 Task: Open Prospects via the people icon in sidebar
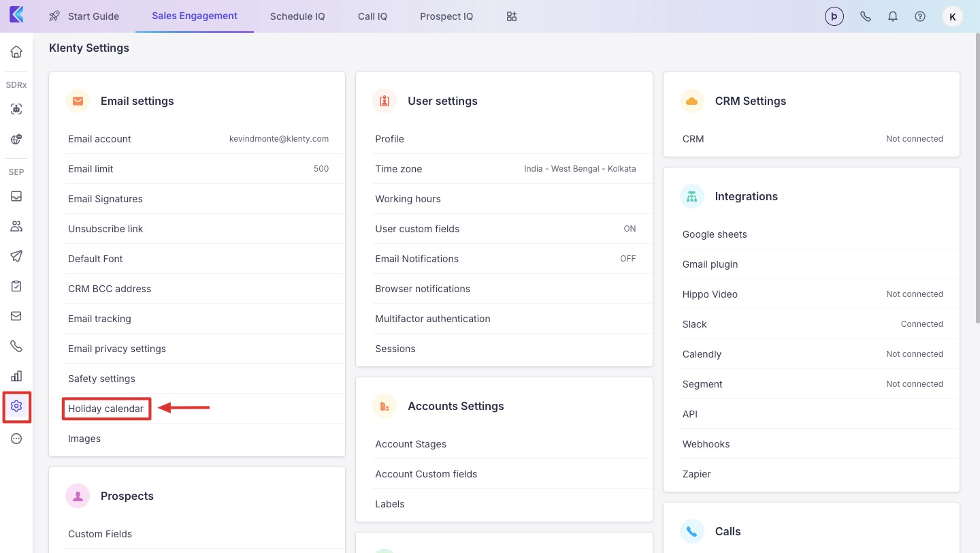click(16, 226)
